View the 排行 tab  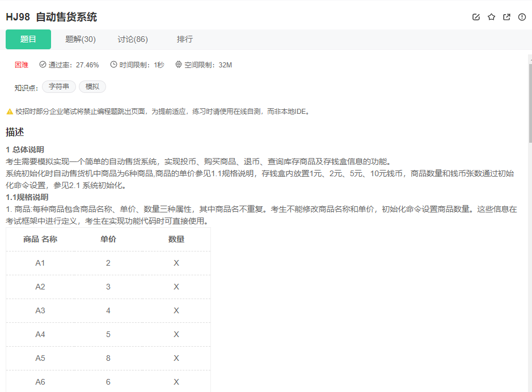(185, 39)
